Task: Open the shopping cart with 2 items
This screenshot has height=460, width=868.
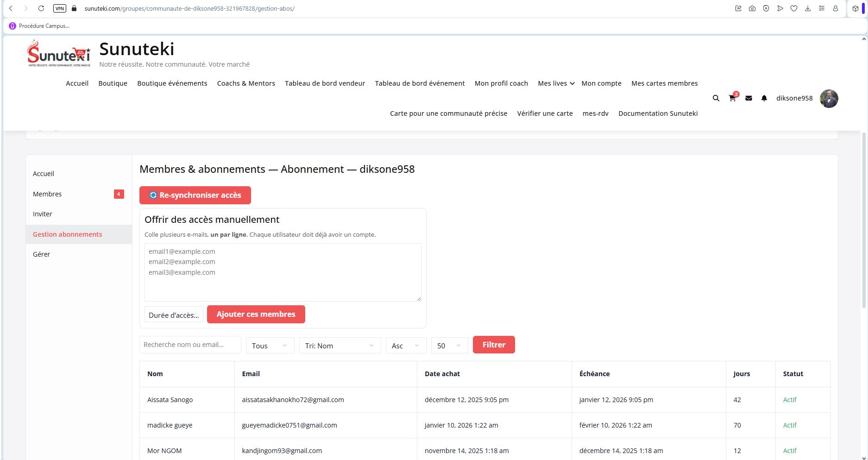Action: 732,98
